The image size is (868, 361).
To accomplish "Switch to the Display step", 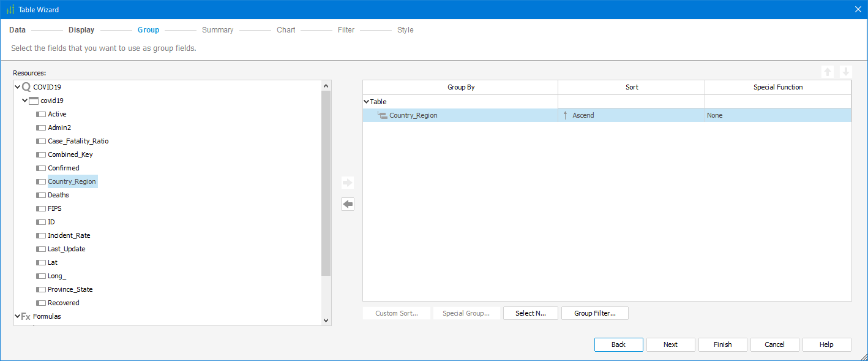I will [81, 30].
